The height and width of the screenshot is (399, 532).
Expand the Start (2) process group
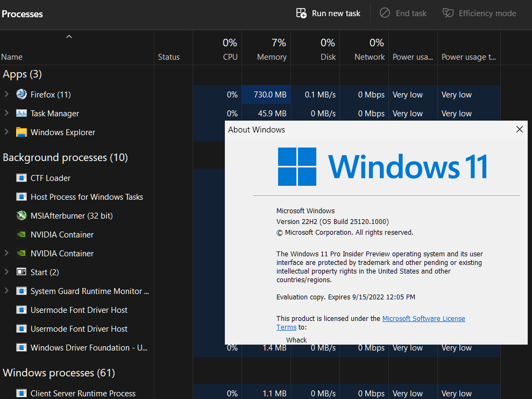tap(6, 272)
